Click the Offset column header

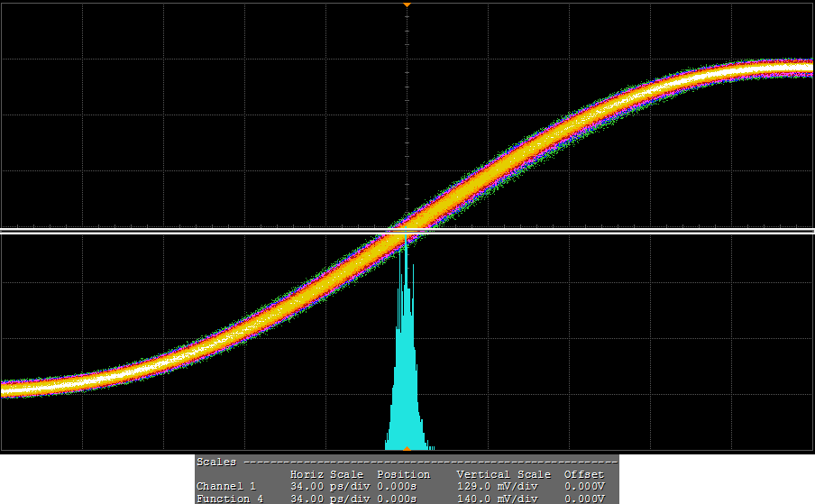tap(584, 474)
